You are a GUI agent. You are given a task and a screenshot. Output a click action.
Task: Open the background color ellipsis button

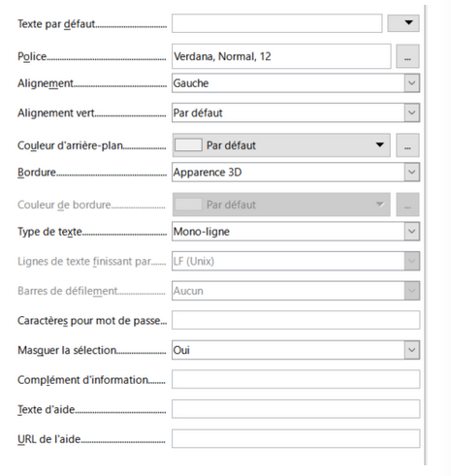[x=407, y=145]
